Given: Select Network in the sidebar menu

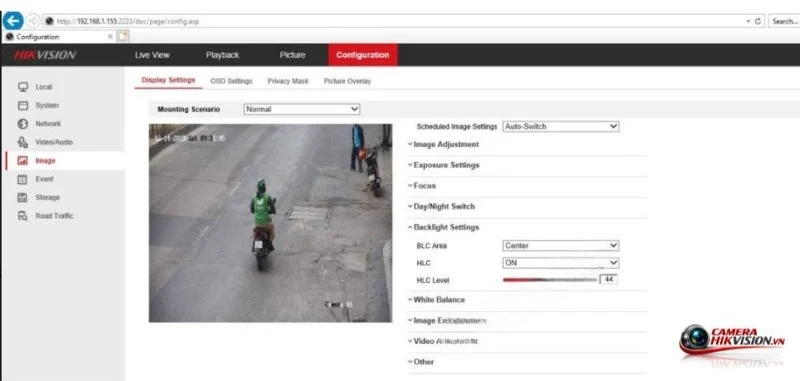Looking at the screenshot, I should coord(48,124).
